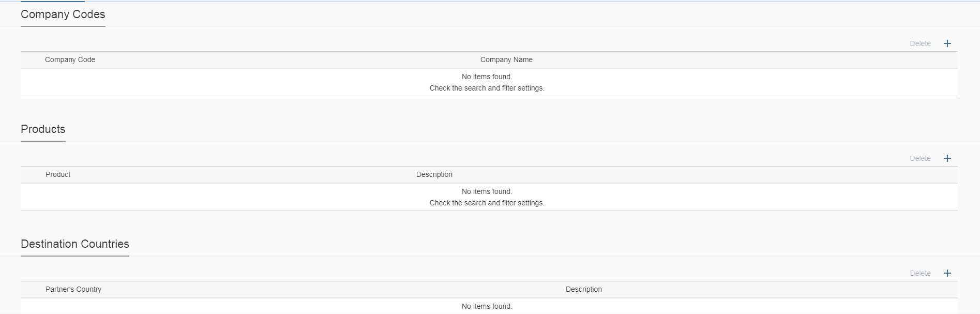
Task: Click the Company Code column header
Action: tap(70, 60)
